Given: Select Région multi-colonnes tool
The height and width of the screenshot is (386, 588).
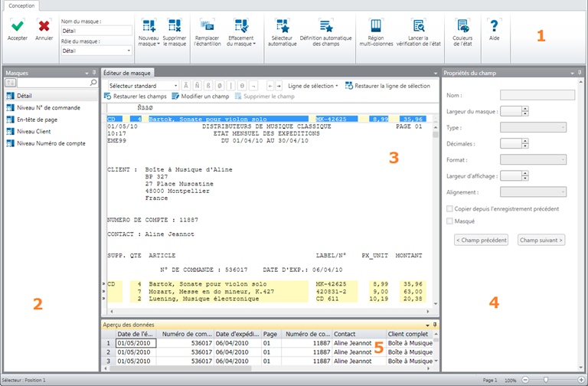Looking at the screenshot, I should (x=375, y=26).
